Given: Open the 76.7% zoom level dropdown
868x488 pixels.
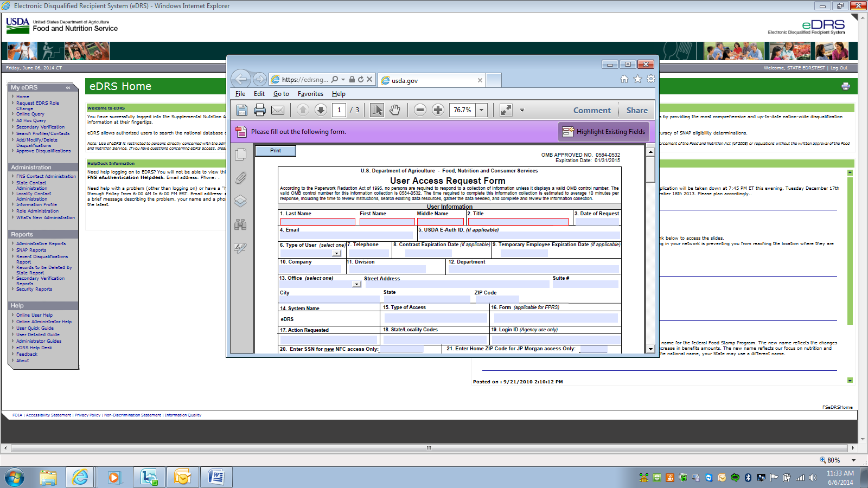Looking at the screenshot, I should tap(481, 110).
